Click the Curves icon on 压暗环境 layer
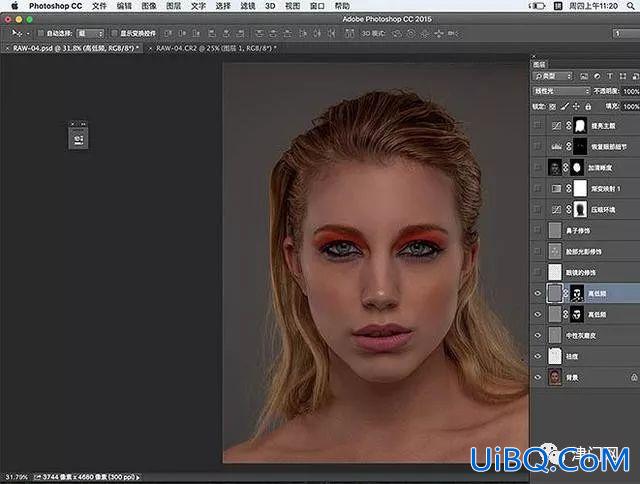The width and height of the screenshot is (640, 484). click(x=556, y=209)
